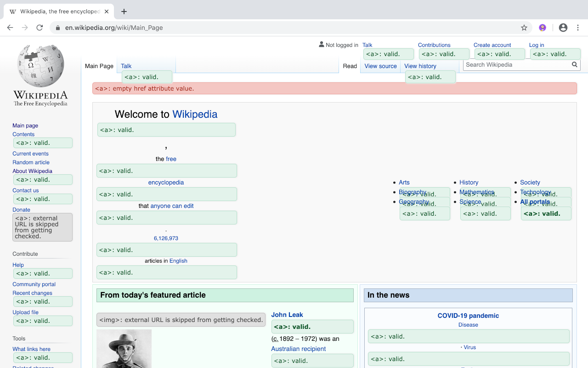Open a Random article
This screenshot has width=588, height=368.
click(x=31, y=162)
